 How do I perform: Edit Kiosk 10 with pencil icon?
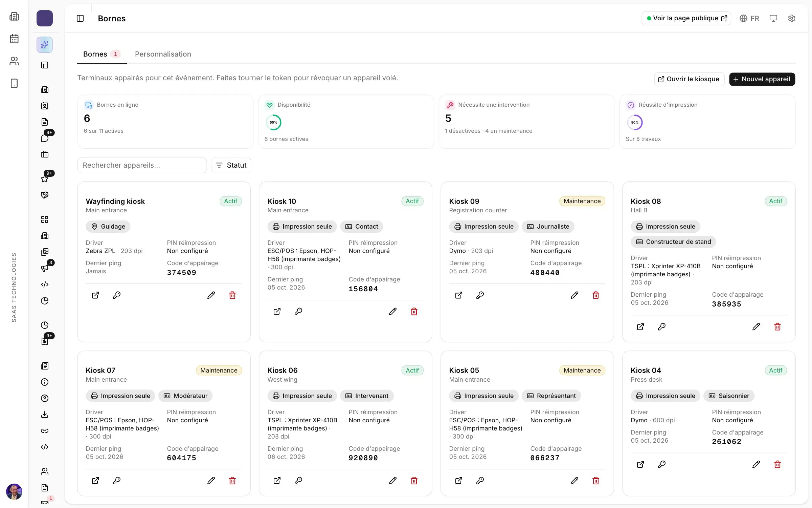pyautogui.click(x=393, y=312)
